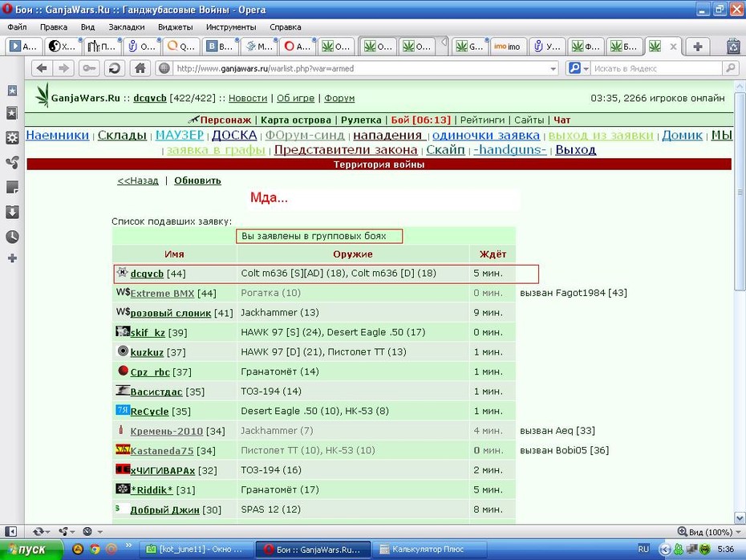The height and width of the screenshot is (560, 746).
Task: Open the Бой [06:13] link
Action: (420, 120)
